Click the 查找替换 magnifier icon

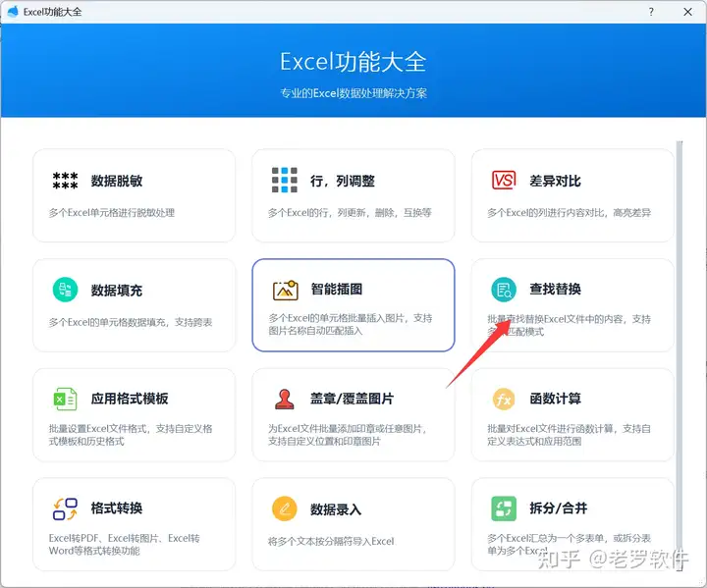pyautogui.click(x=504, y=290)
